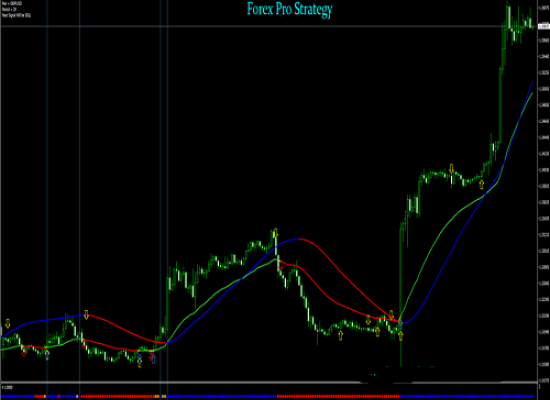Select the blue up arrow beside the red marker
This screenshot has width=550, height=400.
pyautogui.click(x=154, y=358)
